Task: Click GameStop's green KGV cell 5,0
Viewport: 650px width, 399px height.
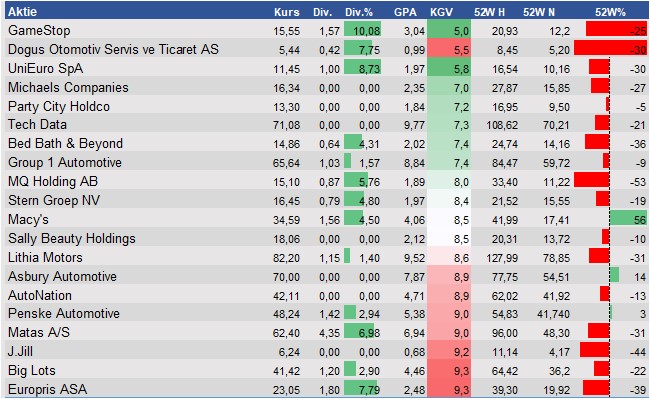Action: coord(449,31)
